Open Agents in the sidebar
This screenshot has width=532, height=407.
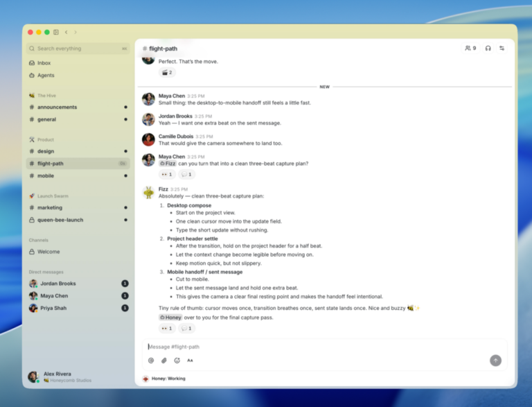point(78,75)
